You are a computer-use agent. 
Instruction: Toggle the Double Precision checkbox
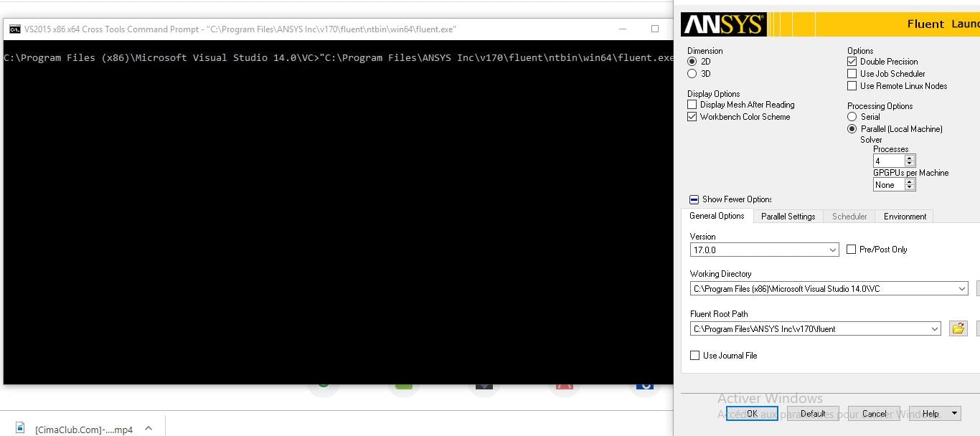pos(852,62)
